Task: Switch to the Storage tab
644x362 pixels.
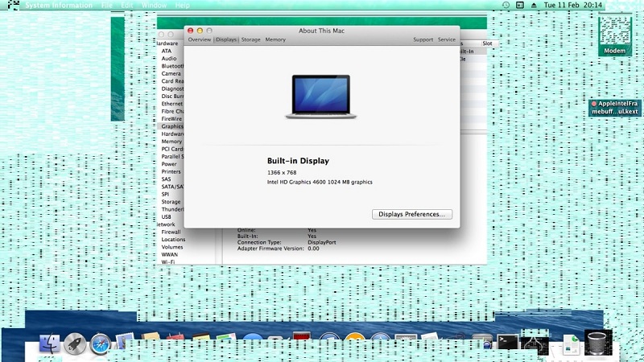Action: (251, 39)
